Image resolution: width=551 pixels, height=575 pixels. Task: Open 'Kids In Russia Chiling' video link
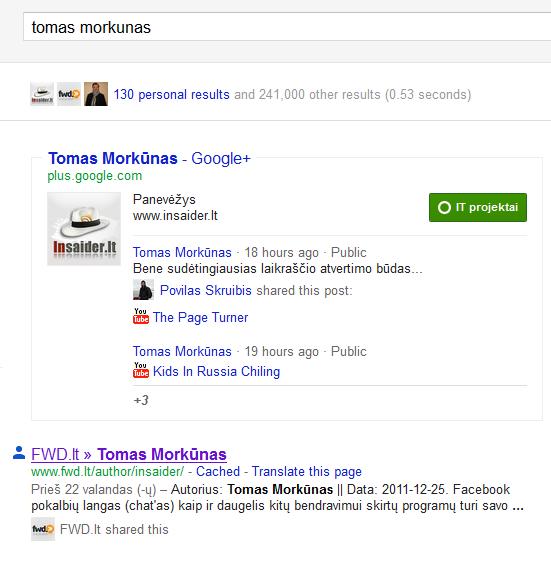click(x=216, y=371)
